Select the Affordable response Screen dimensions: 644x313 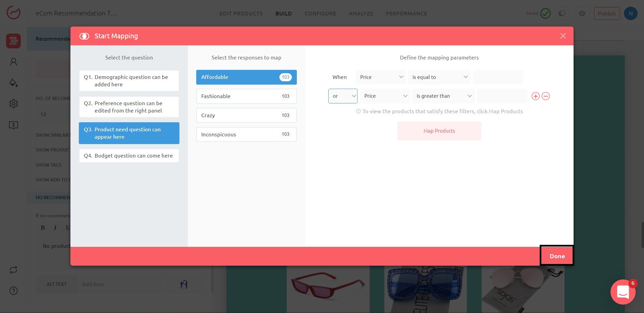point(247,77)
